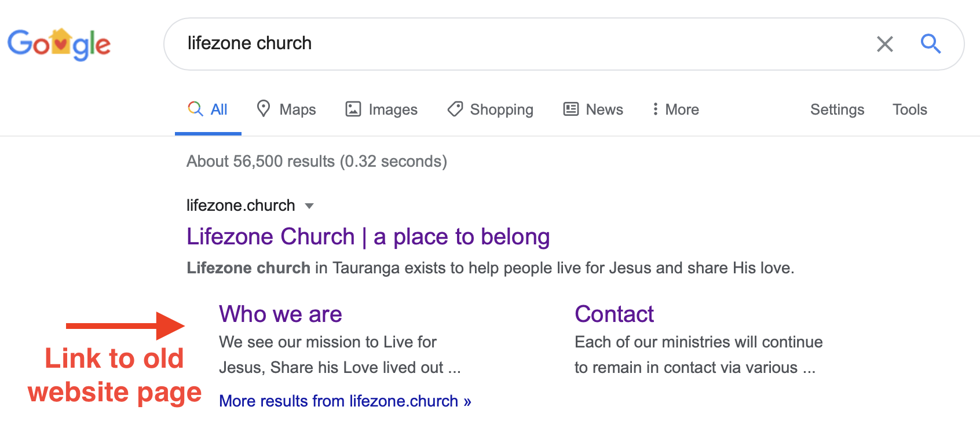The height and width of the screenshot is (432, 980).
Task: Click the 'Lifezone church in Tauranga' snippet text
Action: [491, 268]
